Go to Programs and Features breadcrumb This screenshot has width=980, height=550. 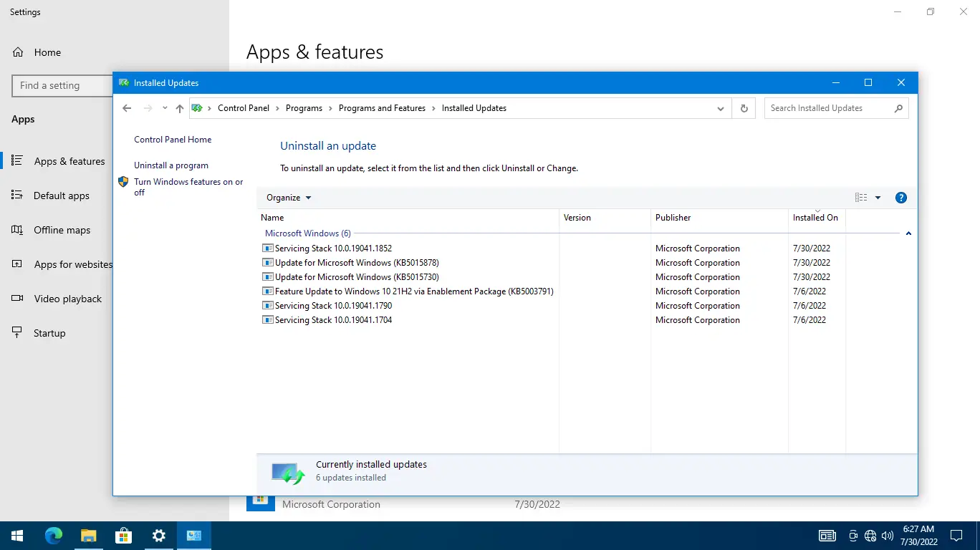click(382, 108)
